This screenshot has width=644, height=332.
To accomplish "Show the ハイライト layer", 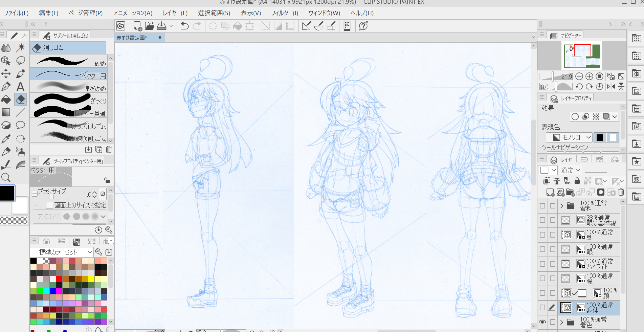I will coord(542,264).
